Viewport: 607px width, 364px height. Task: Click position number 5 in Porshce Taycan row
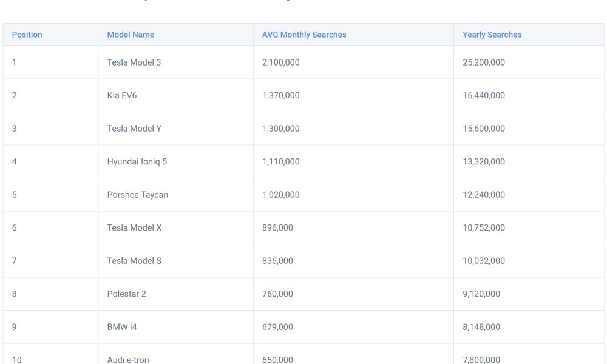coord(15,195)
